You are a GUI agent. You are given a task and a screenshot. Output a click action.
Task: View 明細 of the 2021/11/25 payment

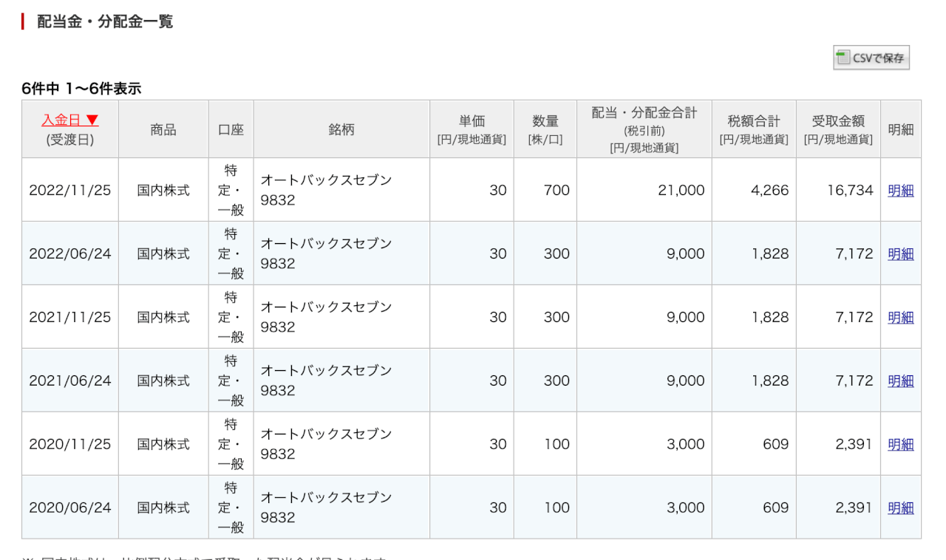pos(900,318)
